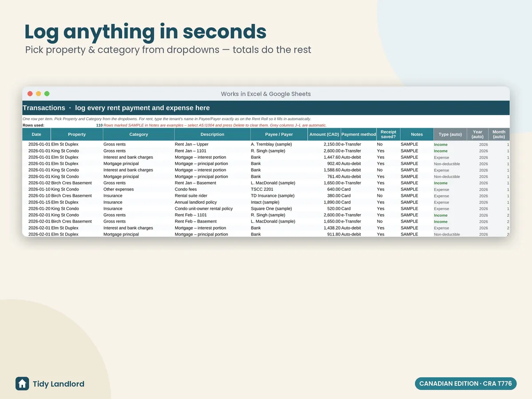Viewport: 532px width, 399px height.
Task: Click the red close dot in window title bar
Action: pos(30,94)
